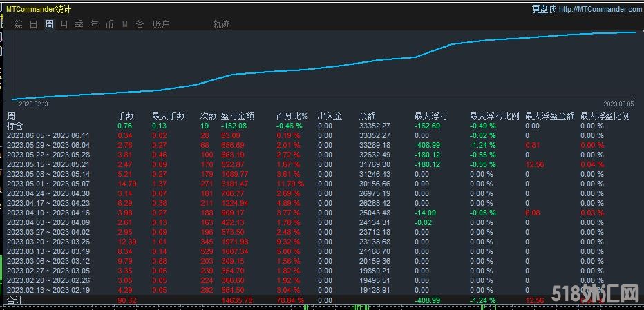Click the M tab
Image resolution: width=644 pixels, height=310 pixels.
tap(125, 24)
